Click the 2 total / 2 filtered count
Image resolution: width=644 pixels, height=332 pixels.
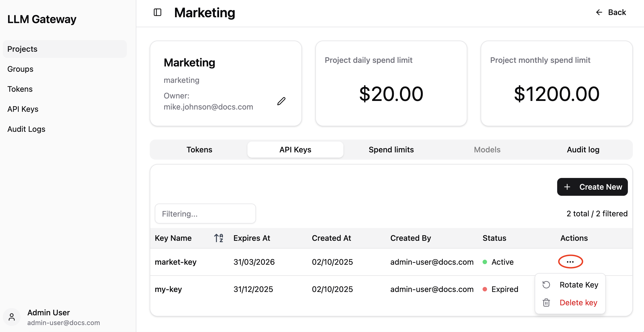[x=597, y=214]
